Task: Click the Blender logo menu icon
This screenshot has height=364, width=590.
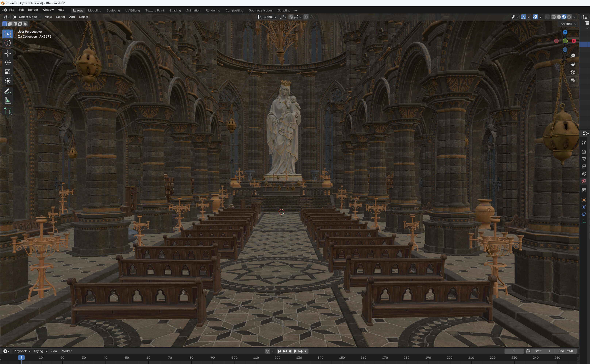Action: pos(5,10)
